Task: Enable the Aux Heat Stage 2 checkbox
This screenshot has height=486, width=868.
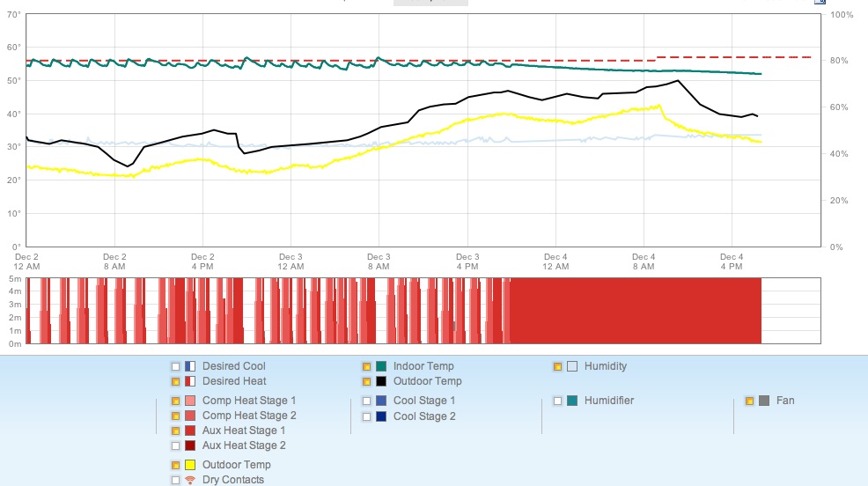Action: coord(175,445)
